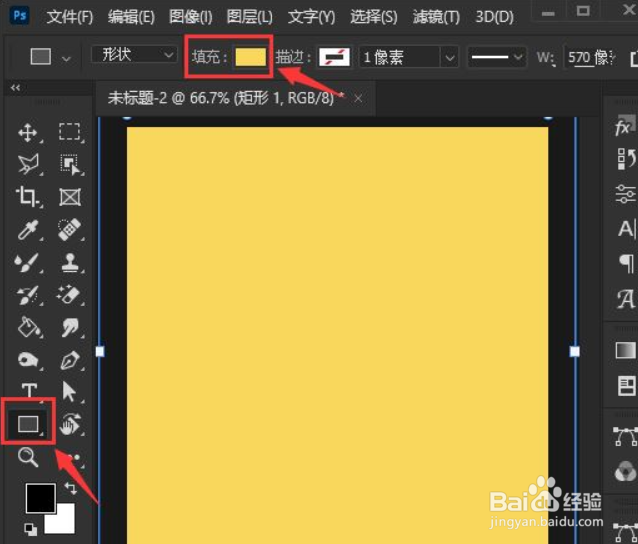This screenshot has height=544, width=638.
Task: Select the Brush tool
Action: pyautogui.click(x=26, y=263)
